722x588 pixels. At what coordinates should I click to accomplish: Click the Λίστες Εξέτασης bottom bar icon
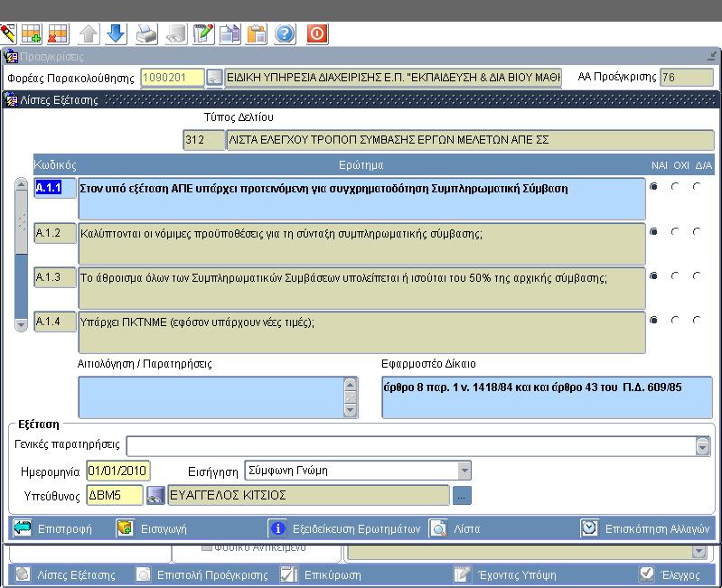point(23,574)
